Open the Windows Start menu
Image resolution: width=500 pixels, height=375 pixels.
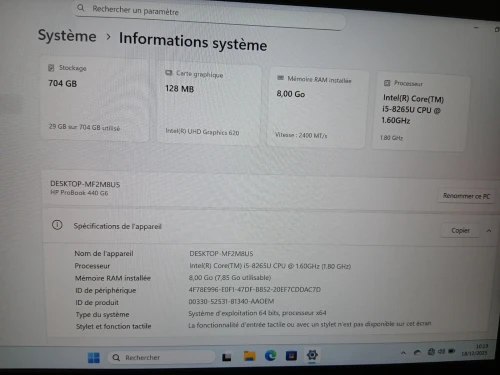[94, 358]
